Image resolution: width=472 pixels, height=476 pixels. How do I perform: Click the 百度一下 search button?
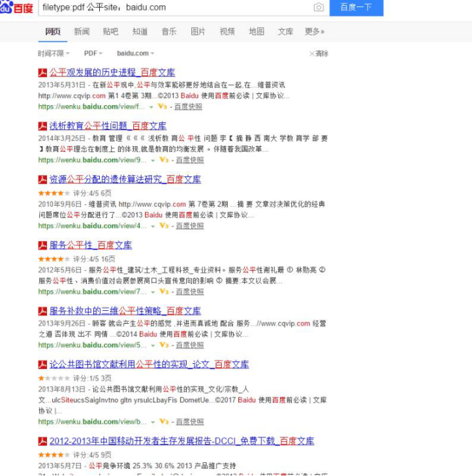pyautogui.click(x=356, y=7)
